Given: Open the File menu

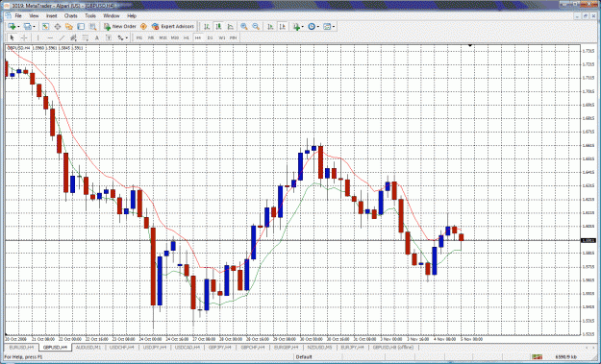Looking at the screenshot, I should coord(18,15).
